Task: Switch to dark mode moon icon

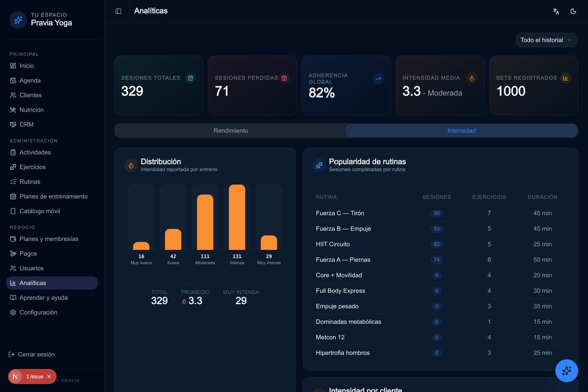Action: [573, 11]
